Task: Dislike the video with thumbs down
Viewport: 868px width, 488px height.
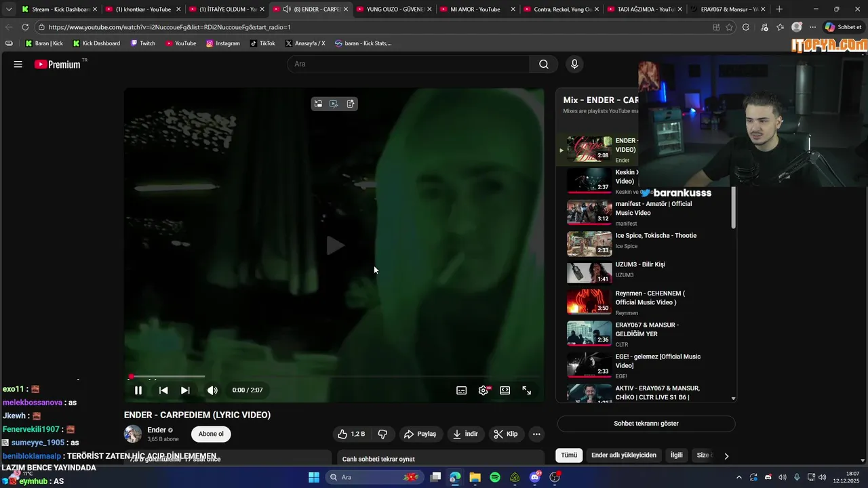Action: click(x=382, y=434)
